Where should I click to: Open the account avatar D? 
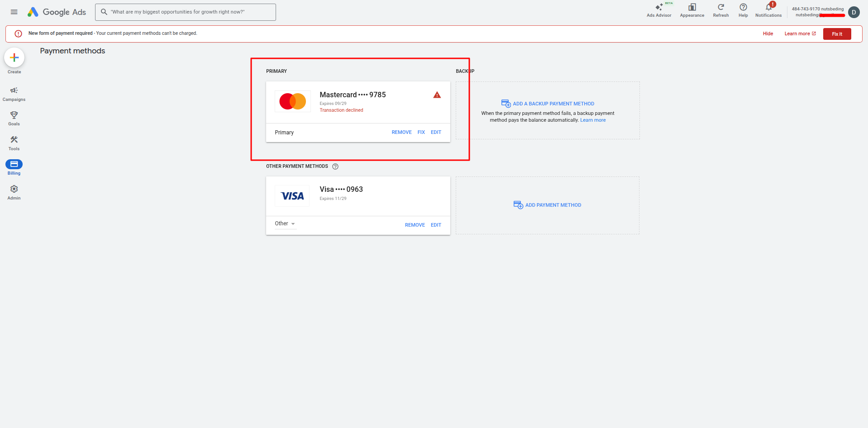854,12
